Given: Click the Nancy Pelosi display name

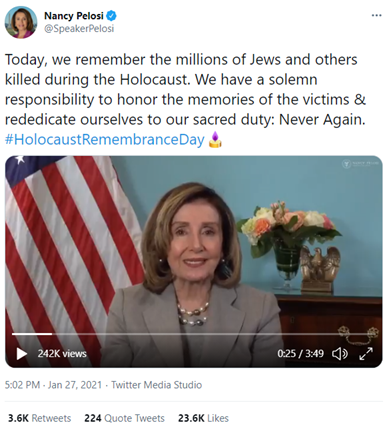Looking at the screenshot, I should pos(74,15).
